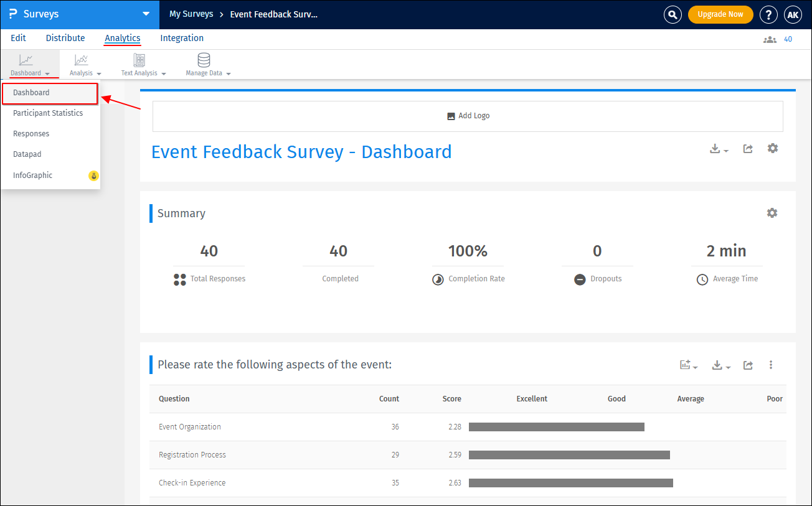Open the Analysis toolbar icon
812x506 pixels.
tap(83, 62)
